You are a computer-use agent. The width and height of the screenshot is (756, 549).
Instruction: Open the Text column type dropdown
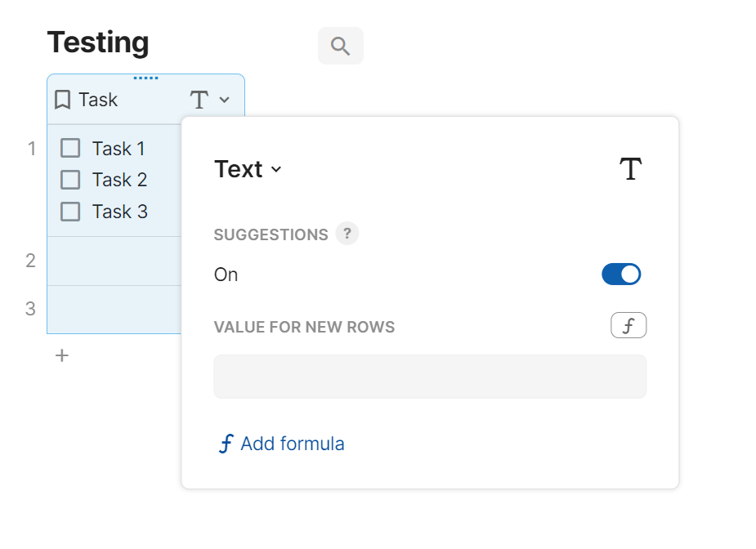pyautogui.click(x=248, y=170)
